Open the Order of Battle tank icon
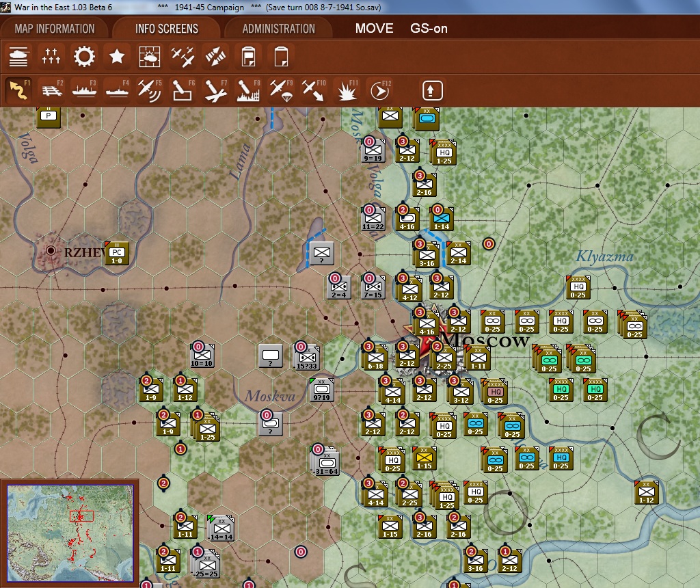The height and width of the screenshot is (588, 700). click(18, 57)
